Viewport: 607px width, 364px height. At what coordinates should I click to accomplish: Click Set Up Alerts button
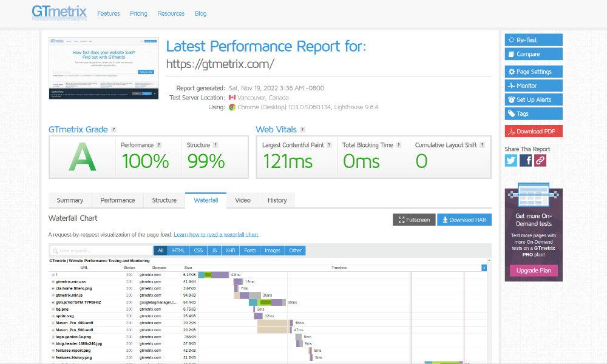point(534,100)
